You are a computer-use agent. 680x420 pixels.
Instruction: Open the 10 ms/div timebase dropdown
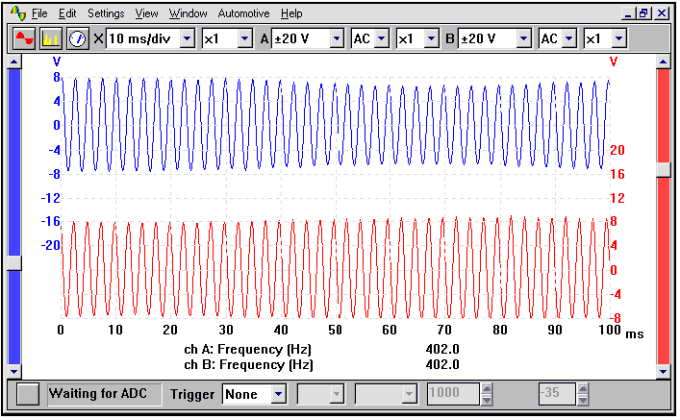[x=186, y=39]
